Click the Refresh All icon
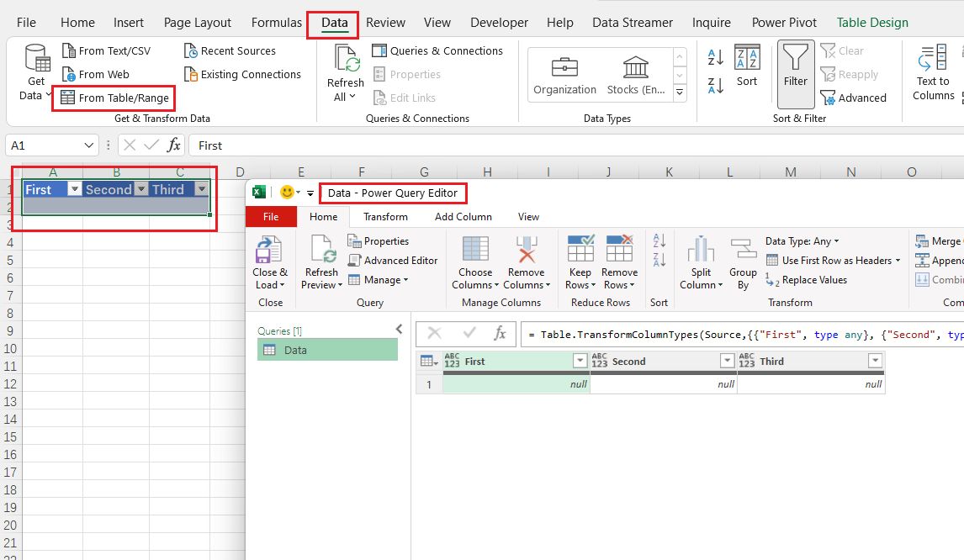 [346, 59]
